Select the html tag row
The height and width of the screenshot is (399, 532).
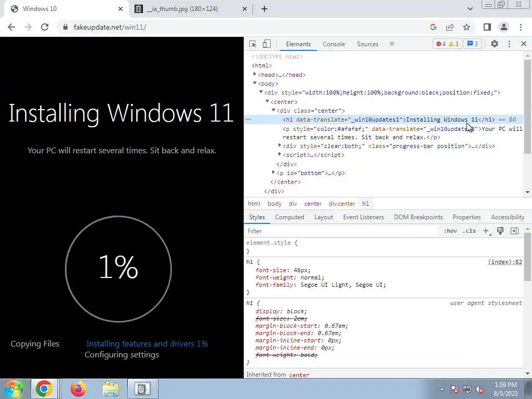262,65
